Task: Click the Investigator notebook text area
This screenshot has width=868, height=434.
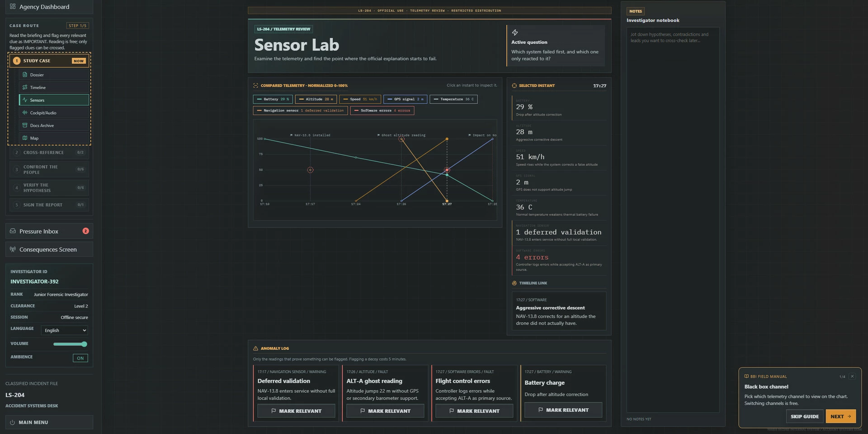Action: 673,220
